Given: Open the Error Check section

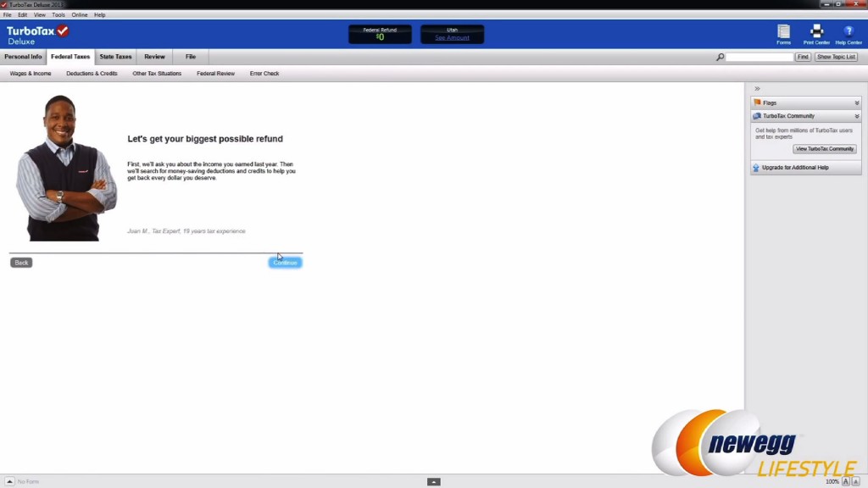Looking at the screenshot, I should pyautogui.click(x=264, y=74).
